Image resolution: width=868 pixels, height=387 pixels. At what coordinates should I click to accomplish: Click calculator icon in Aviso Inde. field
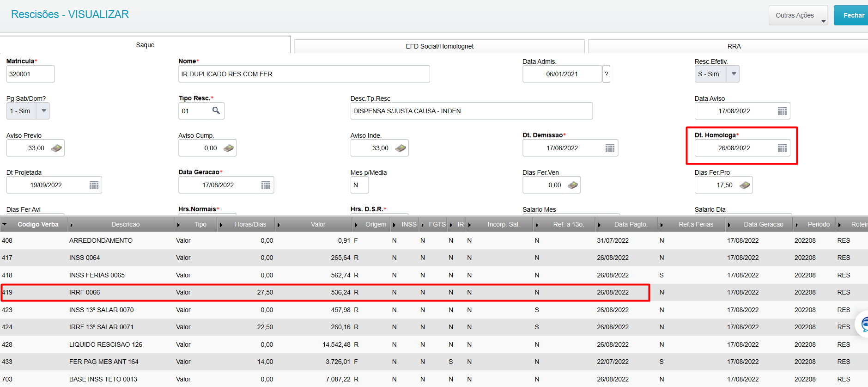[401, 148]
